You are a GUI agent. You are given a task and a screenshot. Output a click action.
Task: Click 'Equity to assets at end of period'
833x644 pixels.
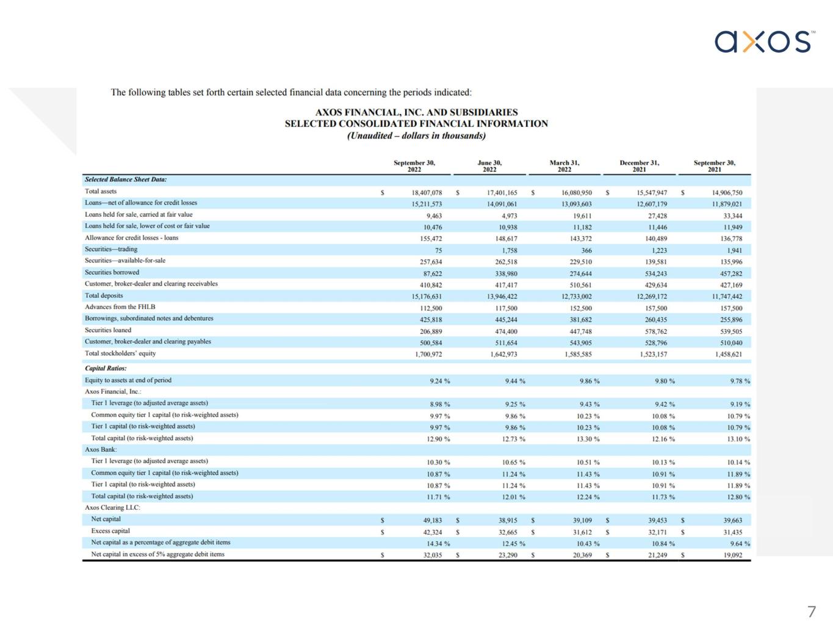[x=128, y=380]
